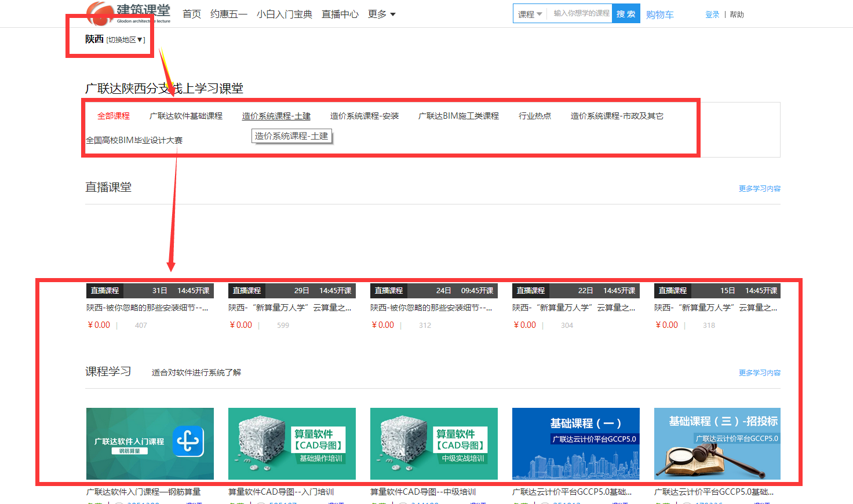This screenshot has width=853, height=504.
Task: Switch region via 切换地区 dropdown
Action: [x=126, y=39]
